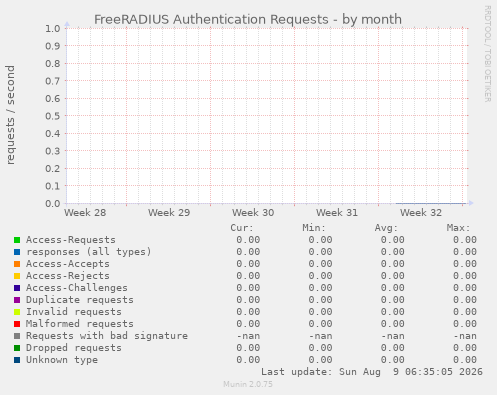The image size is (497, 395).
Task: Click the 'responses (all types)' legend label
Action: [x=89, y=252]
